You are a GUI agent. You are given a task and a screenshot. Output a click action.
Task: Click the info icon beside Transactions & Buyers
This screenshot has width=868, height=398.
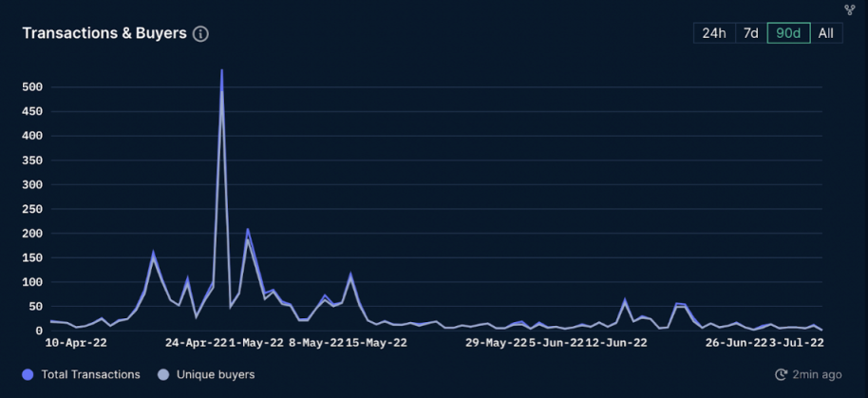point(200,34)
